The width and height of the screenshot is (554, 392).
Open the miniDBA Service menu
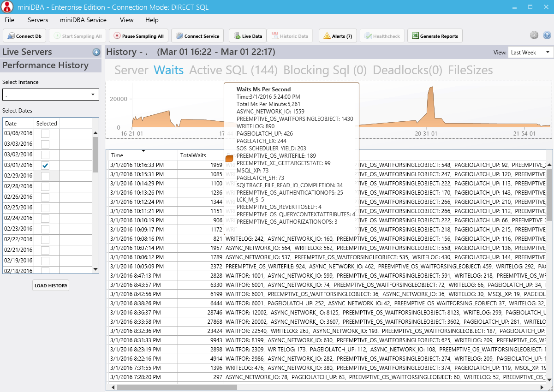tap(83, 20)
